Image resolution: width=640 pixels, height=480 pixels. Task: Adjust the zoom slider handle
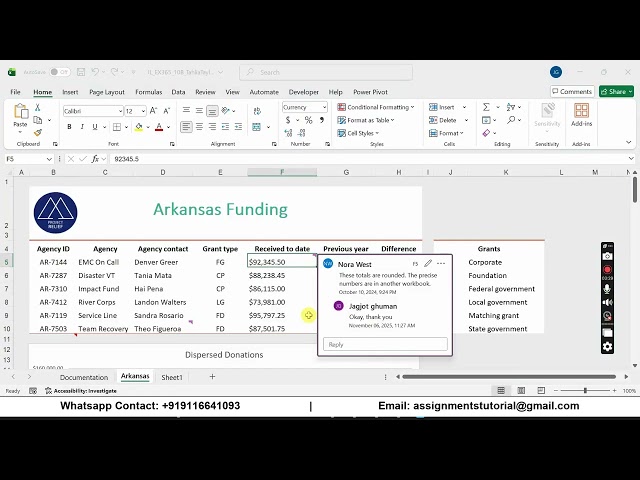click(585, 391)
